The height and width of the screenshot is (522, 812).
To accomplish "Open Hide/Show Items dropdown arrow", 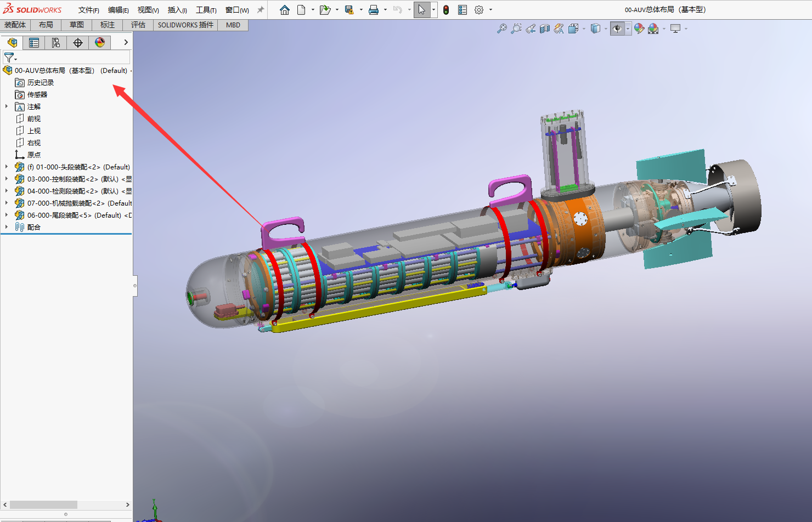I will [628, 29].
